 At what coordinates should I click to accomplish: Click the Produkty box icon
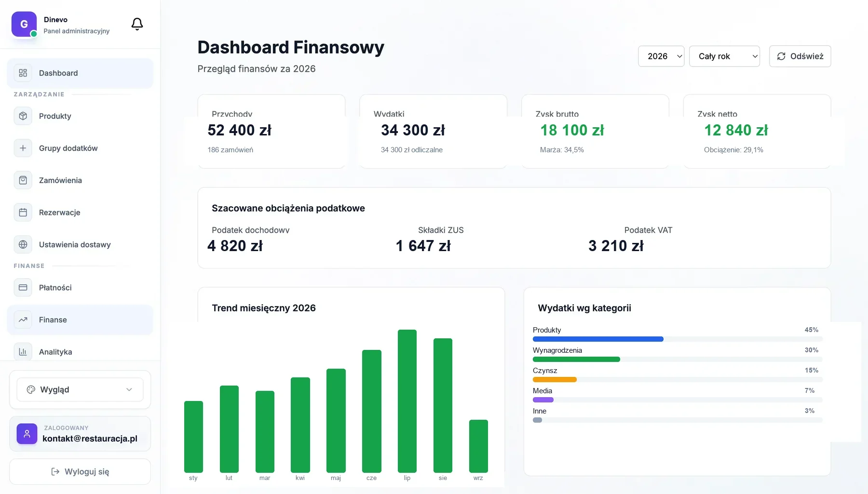[x=23, y=116]
